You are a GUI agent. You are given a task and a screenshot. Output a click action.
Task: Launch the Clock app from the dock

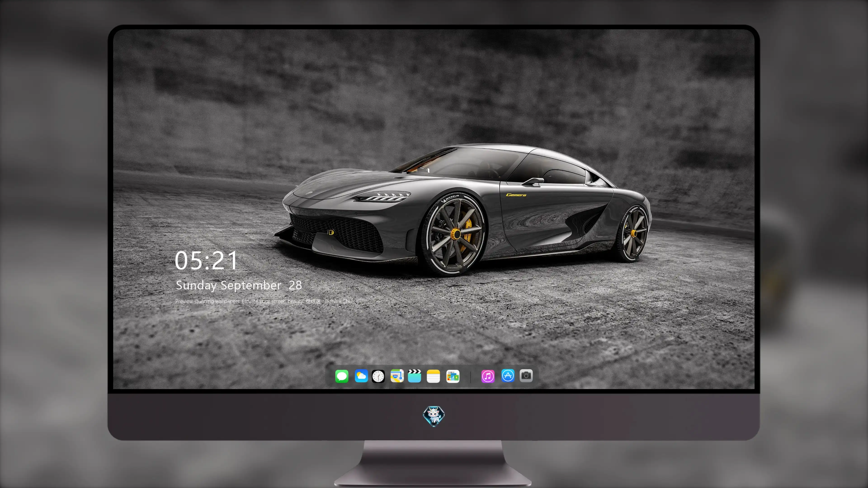point(378,376)
